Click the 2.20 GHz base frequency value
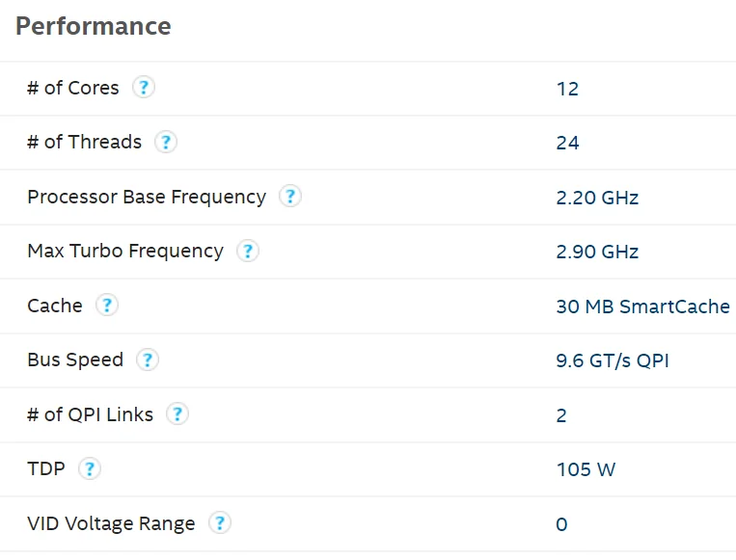 [597, 198]
